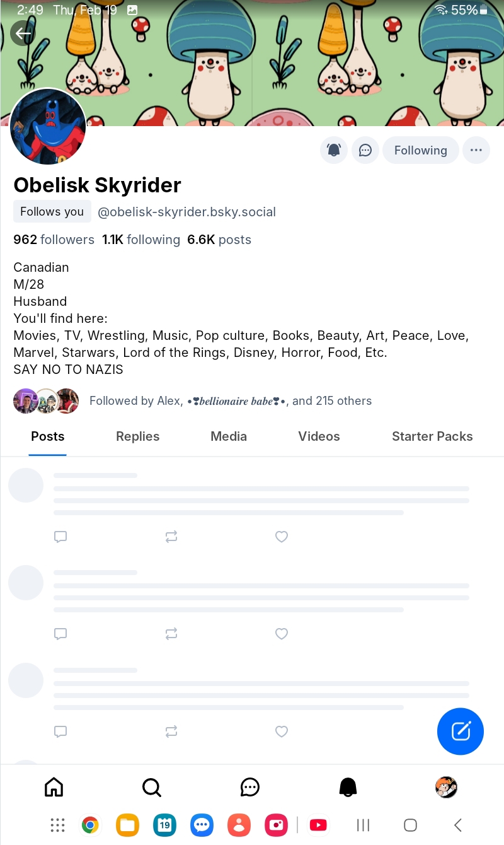This screenshot has height=845, width=504.
Task: View the 962 followers list
Action: 54,240
